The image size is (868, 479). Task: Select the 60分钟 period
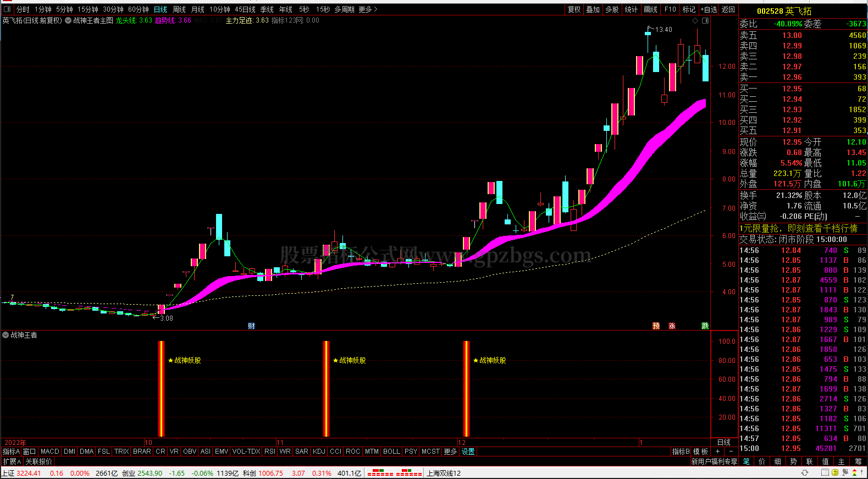[139, 9]
